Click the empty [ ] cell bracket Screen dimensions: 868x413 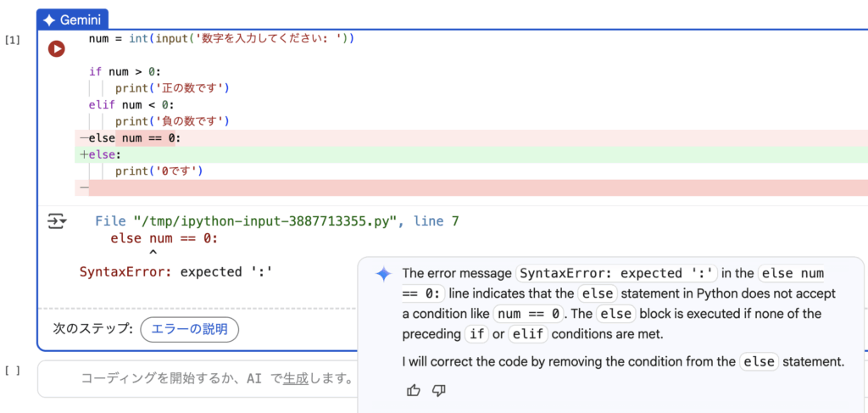point(12,371)
